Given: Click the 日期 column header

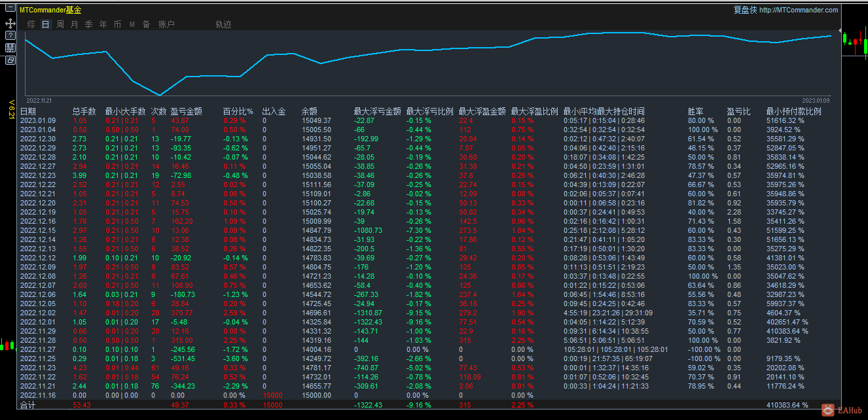Looking at the screenshot, I should 28,111.
